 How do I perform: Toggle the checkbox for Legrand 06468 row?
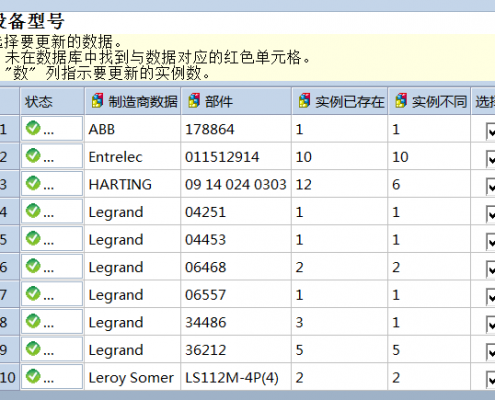490,269
